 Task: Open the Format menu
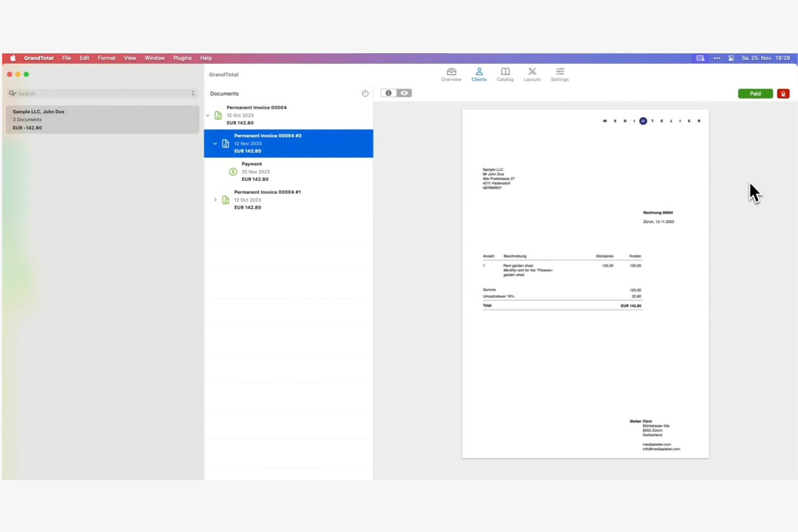point(106,58)
